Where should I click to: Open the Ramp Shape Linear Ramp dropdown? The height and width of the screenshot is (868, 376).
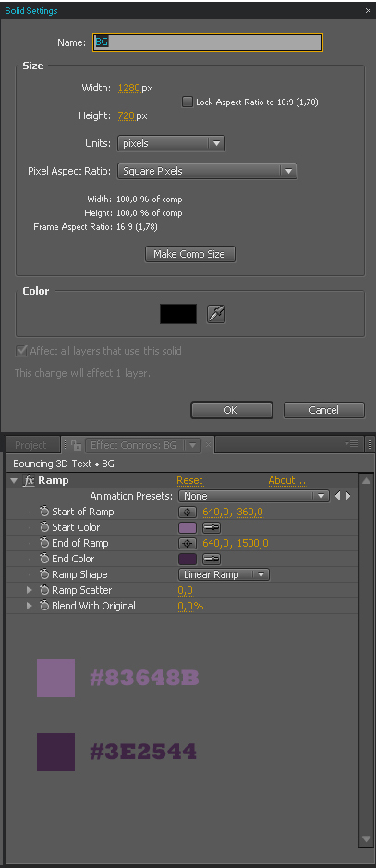[x=224, y=574]
